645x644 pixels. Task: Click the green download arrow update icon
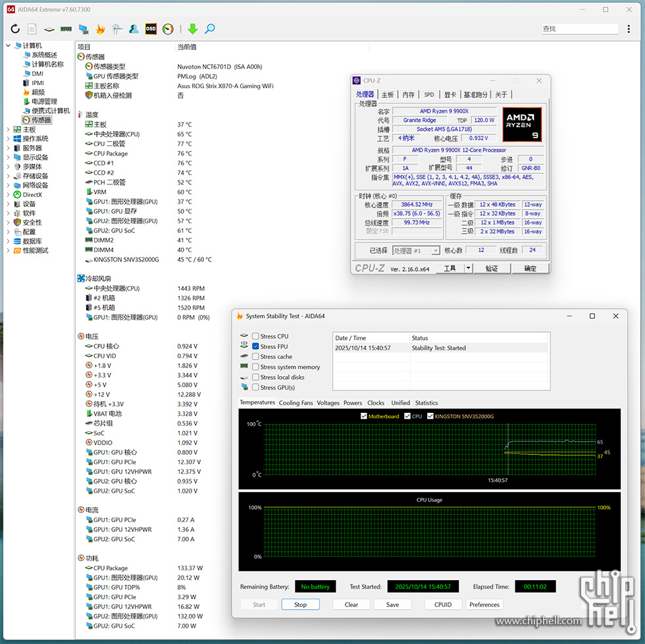(x=192, y=29)
